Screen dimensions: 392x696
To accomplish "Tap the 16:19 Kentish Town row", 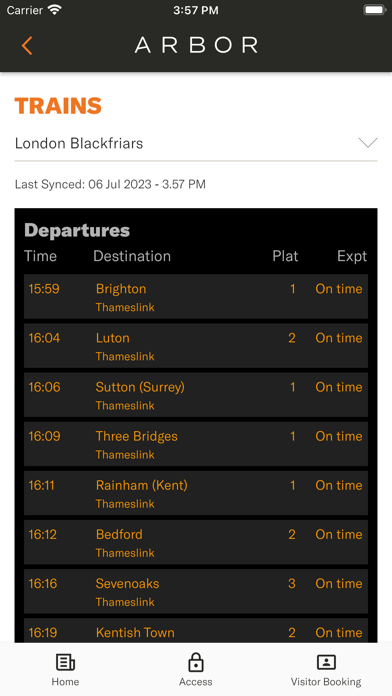I will tap(196, 630).
